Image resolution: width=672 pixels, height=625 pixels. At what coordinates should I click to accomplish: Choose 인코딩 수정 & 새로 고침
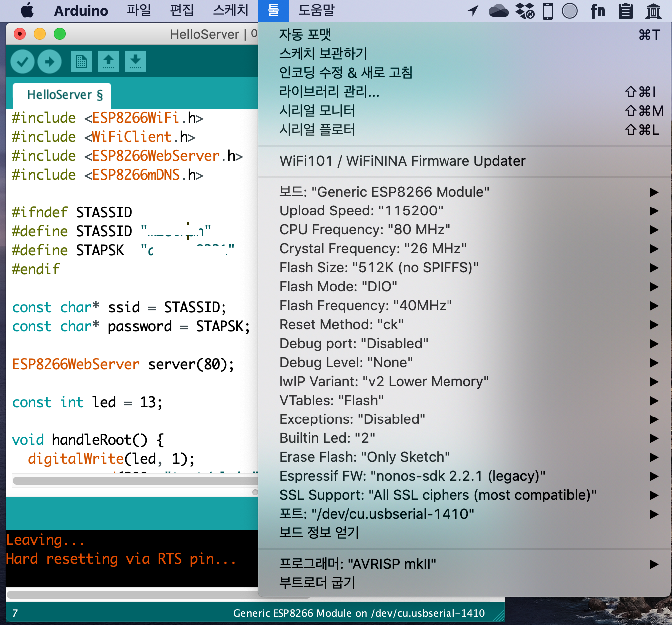pos(464,73)
